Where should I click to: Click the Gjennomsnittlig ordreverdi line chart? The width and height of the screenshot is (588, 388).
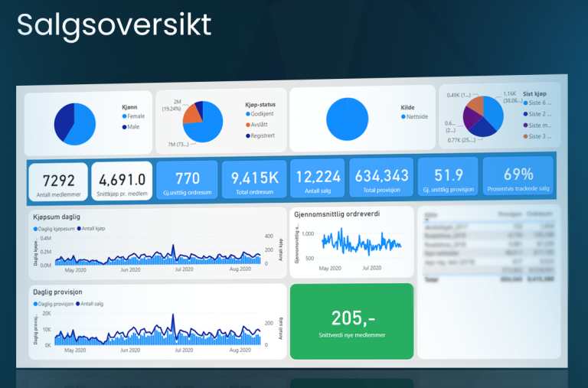360,243
